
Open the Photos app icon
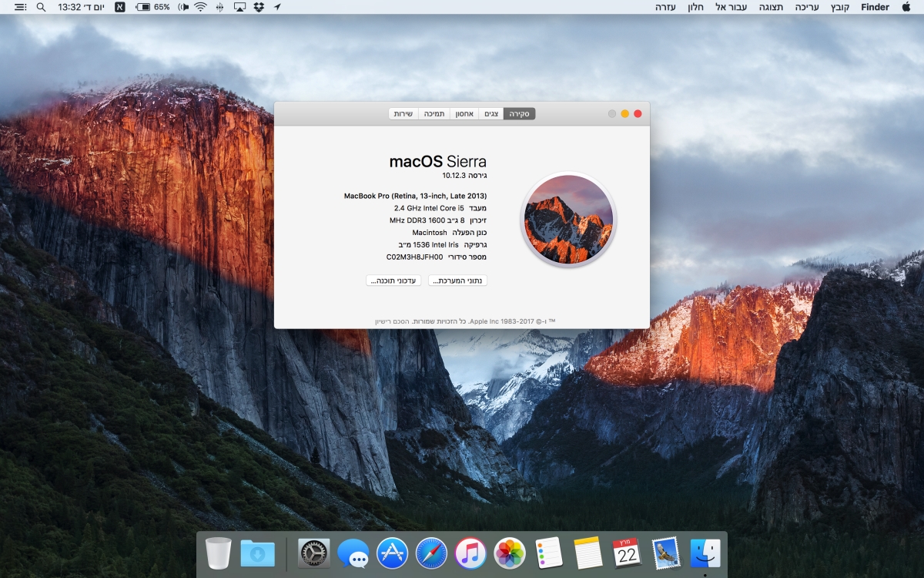point(510,553)
